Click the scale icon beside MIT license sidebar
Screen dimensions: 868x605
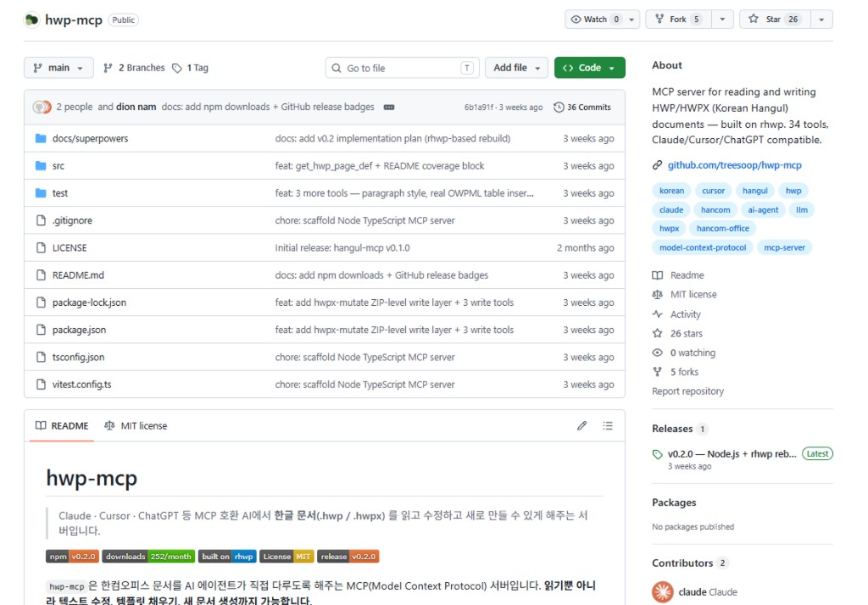pos(657,295)
